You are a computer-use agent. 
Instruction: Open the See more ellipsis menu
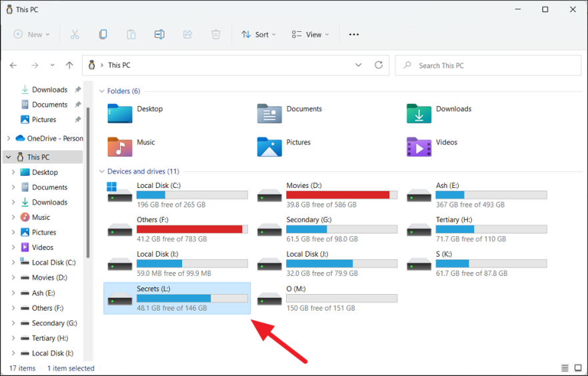click(354, 35)
